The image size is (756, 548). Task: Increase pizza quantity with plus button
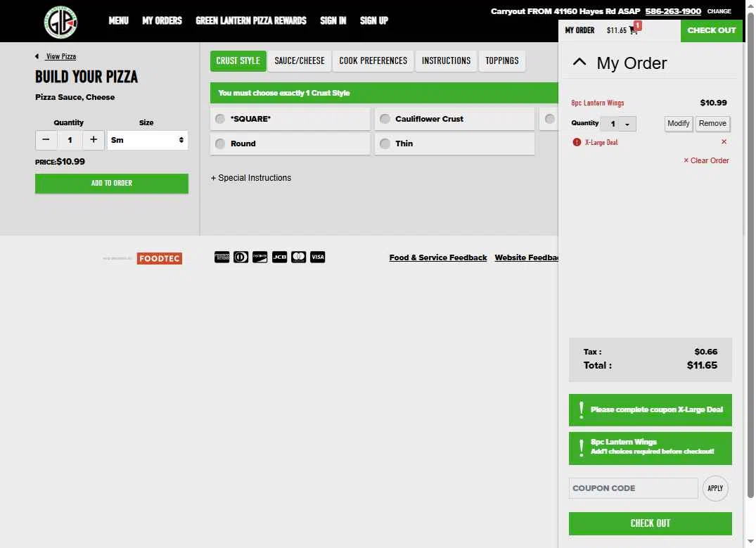[x=94, y=140]
